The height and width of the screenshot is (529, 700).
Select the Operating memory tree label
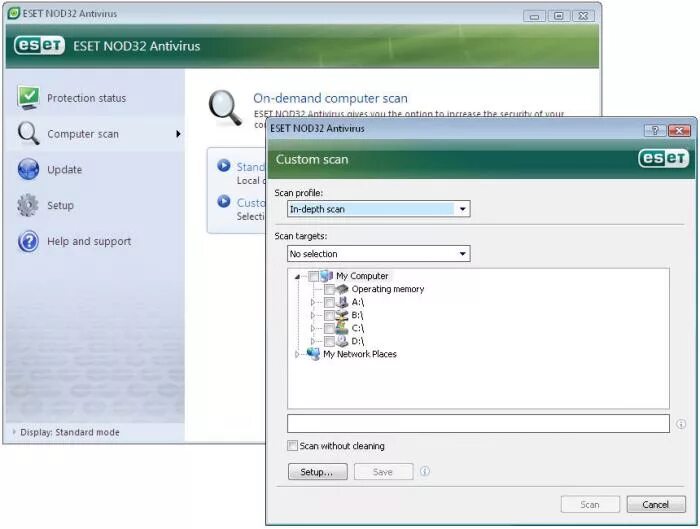tap(388, 289)
